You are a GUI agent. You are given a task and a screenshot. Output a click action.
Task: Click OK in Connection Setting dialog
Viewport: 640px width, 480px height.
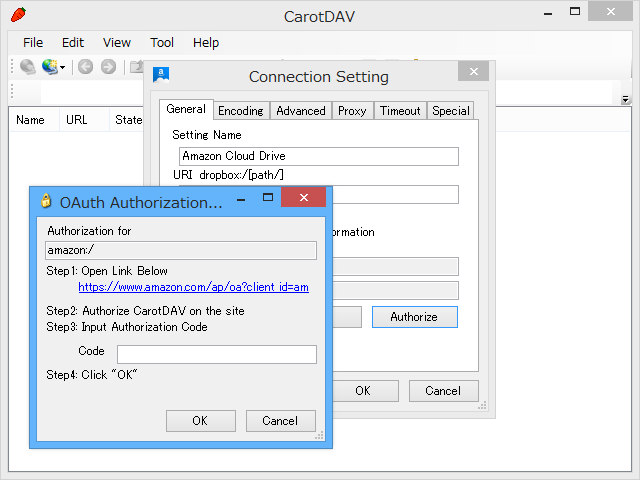tap(365, 391)
